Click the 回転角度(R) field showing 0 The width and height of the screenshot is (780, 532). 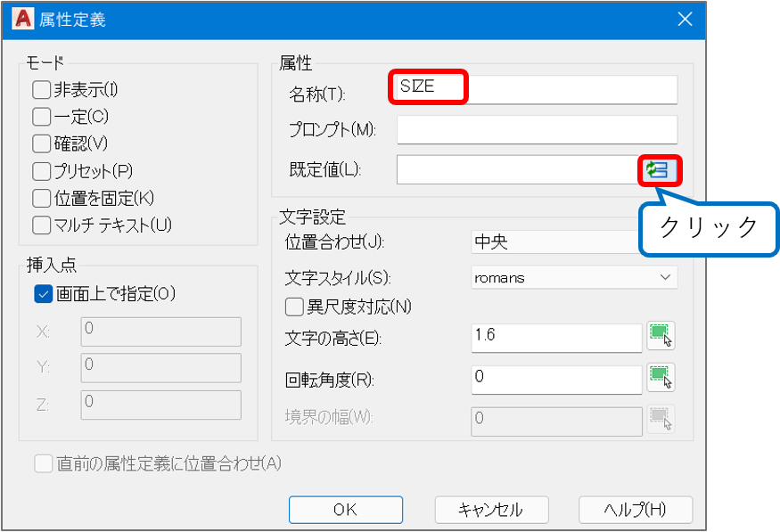click(x=556, y=380)
